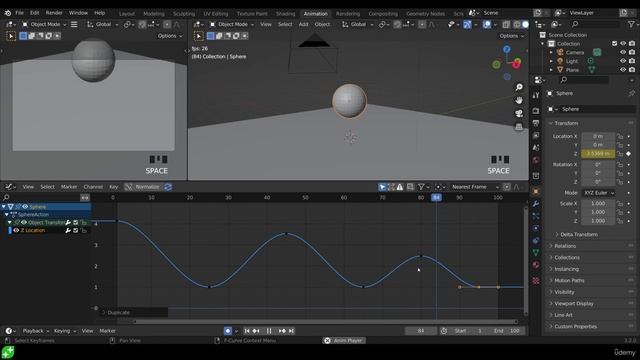
Task: Open the graph editor Key menu
Action: [x=113, y=187]
